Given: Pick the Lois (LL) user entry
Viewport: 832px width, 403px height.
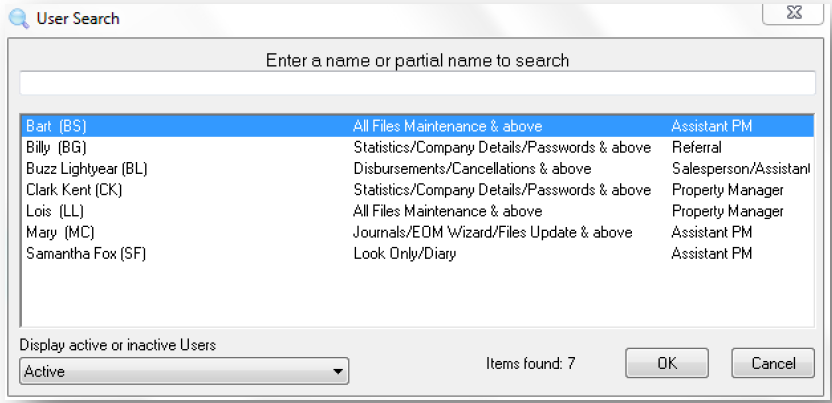Looking at the screenshot, I should (417, 211).
